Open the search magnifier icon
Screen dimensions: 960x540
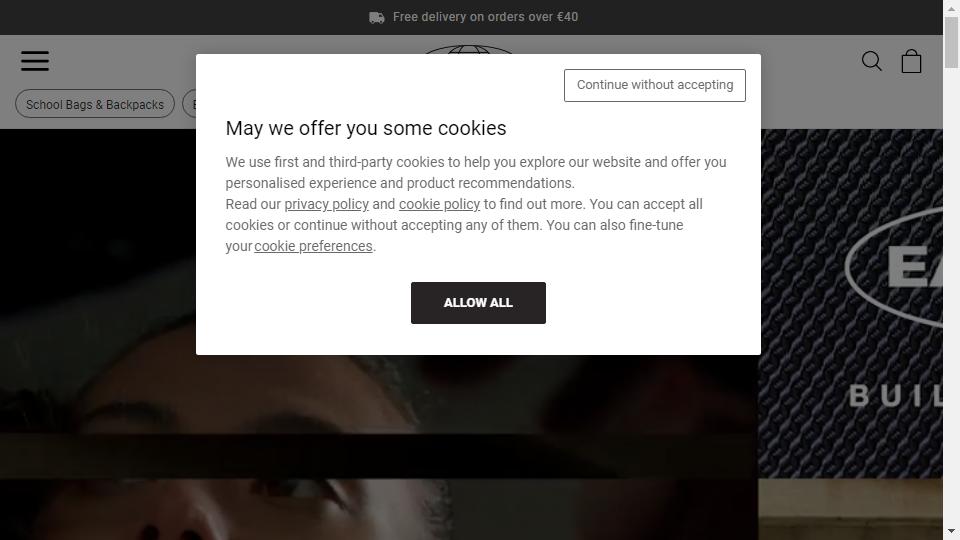tap(871, 61)
